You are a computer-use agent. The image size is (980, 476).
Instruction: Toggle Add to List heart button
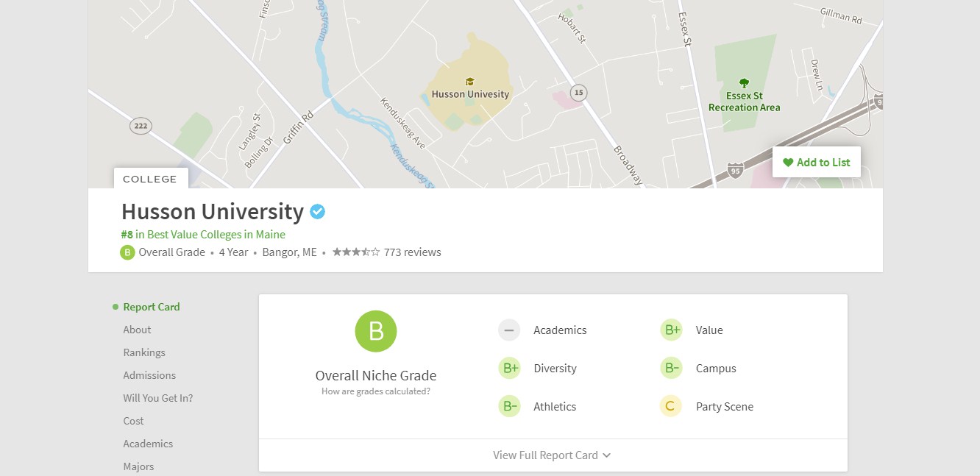coord(816,163)
